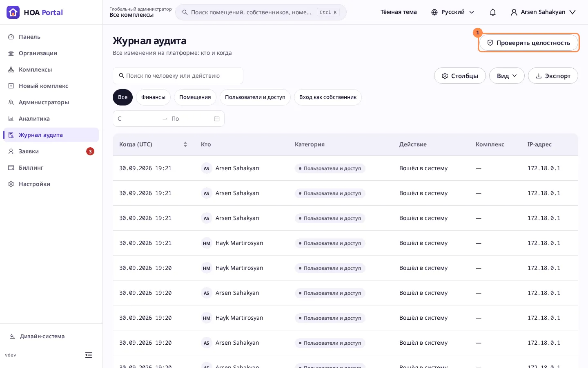Focus the global search field
Viewport: 588px width, 368px height.
coord(261,12)
